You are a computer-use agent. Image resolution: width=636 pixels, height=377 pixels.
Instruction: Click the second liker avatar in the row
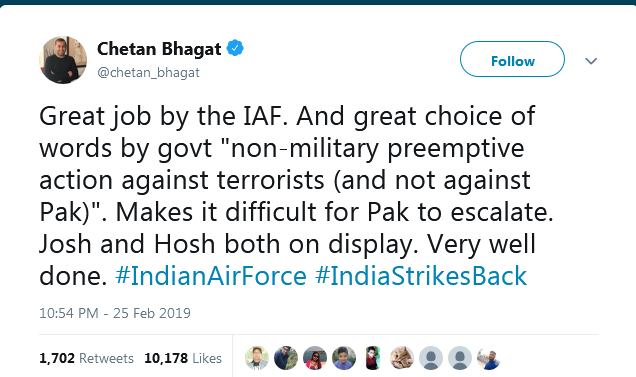pos(286,358)
